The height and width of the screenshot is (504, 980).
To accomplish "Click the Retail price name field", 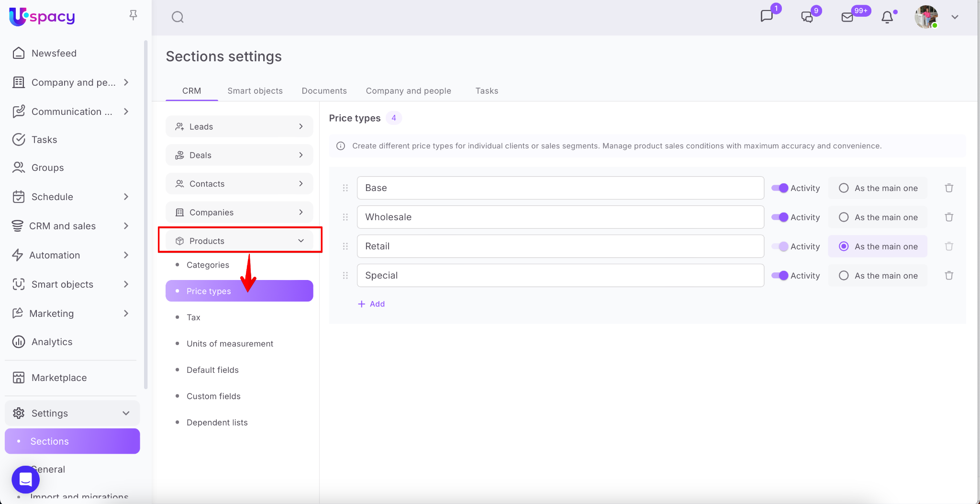I will [560, 246].
